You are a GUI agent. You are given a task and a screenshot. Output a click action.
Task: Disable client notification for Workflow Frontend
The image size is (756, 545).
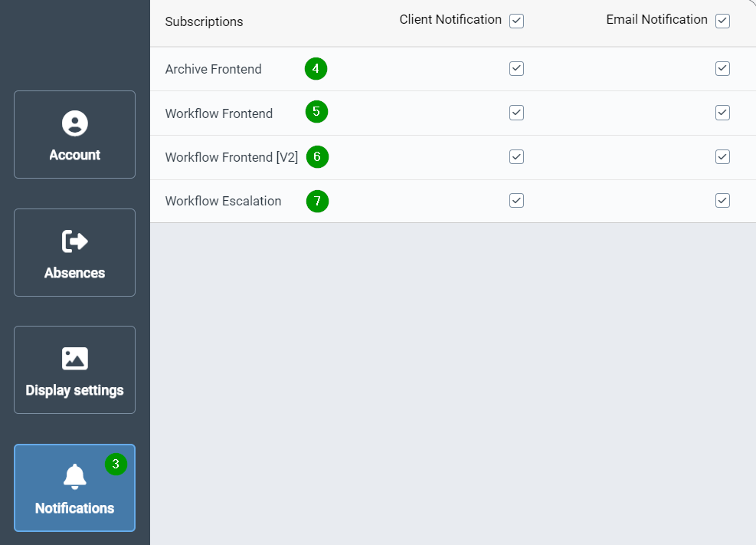coord(516,113)
